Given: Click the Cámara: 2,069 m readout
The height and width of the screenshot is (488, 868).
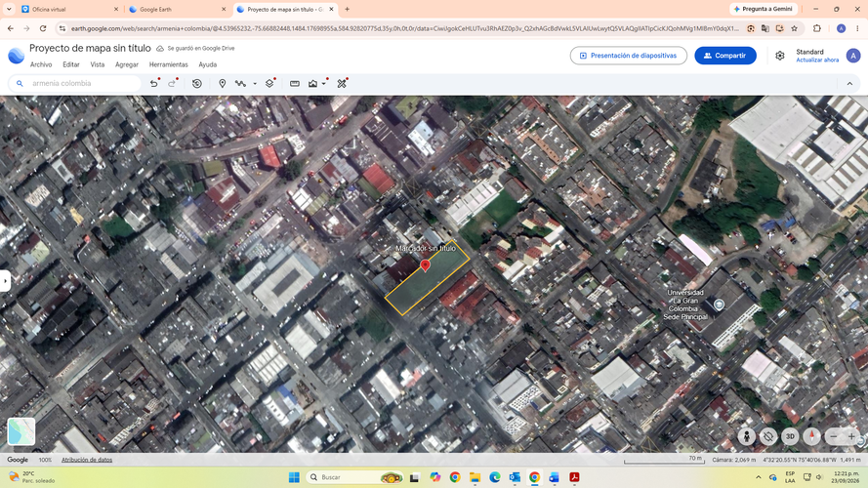Looking at the screenshot, I should (733, 460).
